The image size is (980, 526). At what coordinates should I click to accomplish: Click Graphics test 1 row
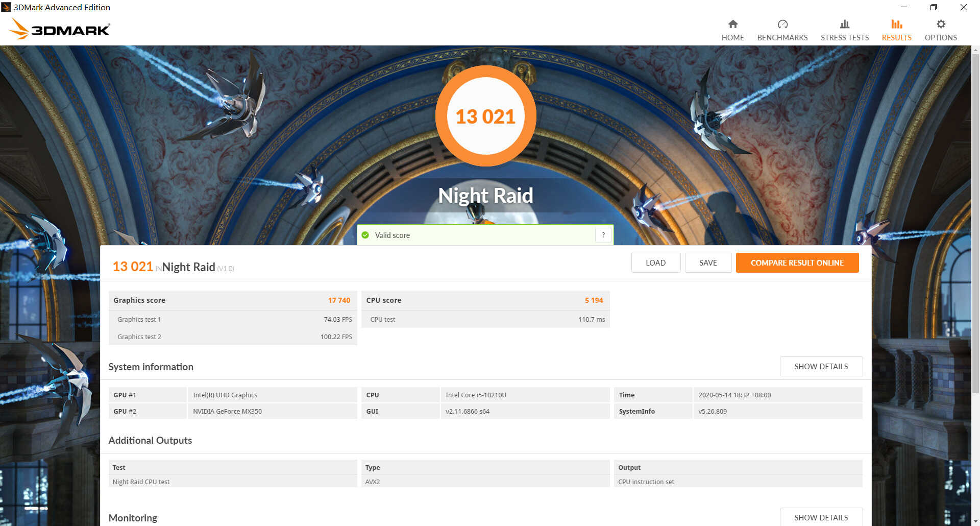point(233,319)
